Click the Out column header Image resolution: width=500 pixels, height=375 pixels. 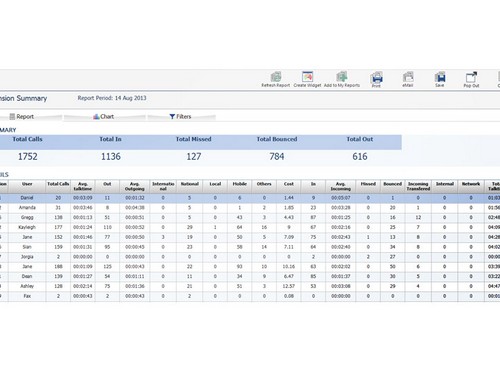pos(107,186)
